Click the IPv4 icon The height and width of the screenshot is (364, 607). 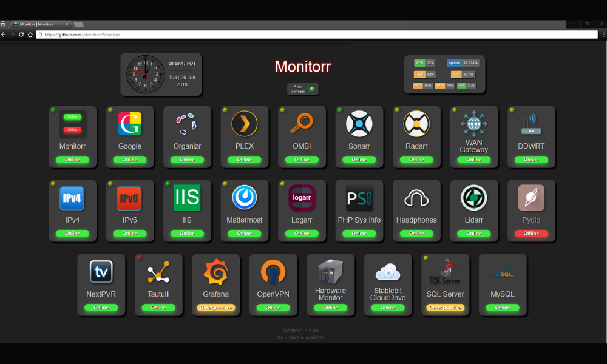tap(72, 198)
